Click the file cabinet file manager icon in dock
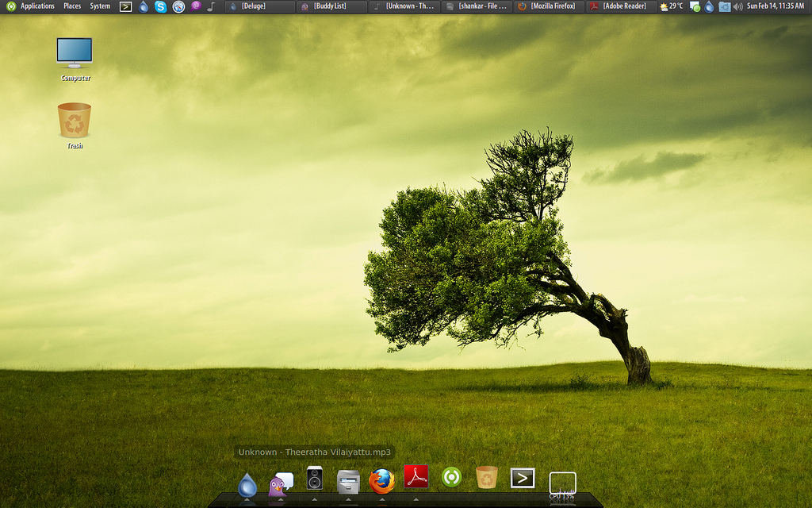Viewport: 812px width, 508px height. pyautogui.click(x=348, y=482)
